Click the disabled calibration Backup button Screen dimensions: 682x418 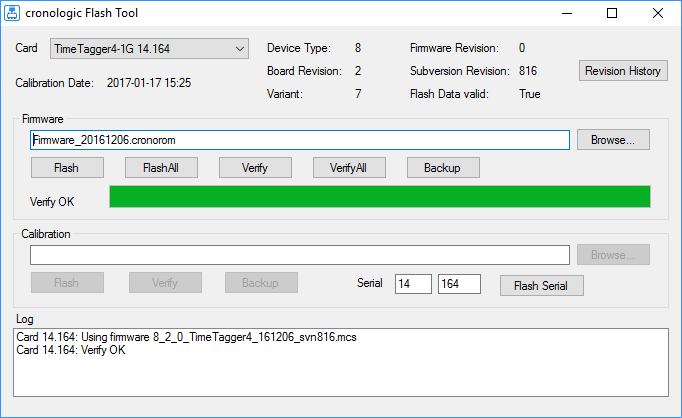[x=261, y=283]
